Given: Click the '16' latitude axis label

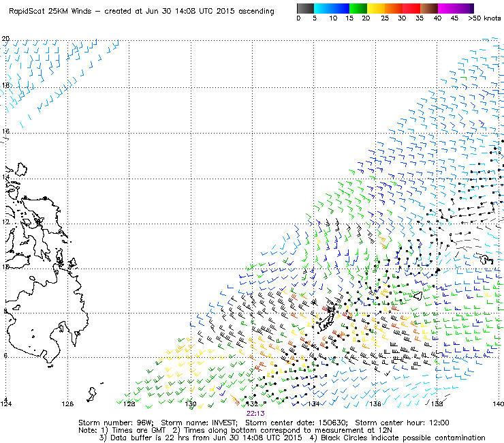Looking at the screenshot, I should 5,132.
